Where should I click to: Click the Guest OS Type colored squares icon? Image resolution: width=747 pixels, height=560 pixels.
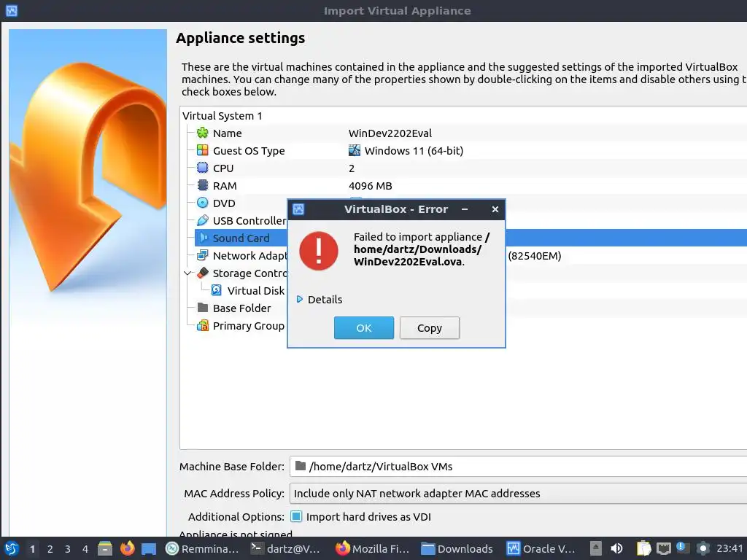tap(203, 150)
